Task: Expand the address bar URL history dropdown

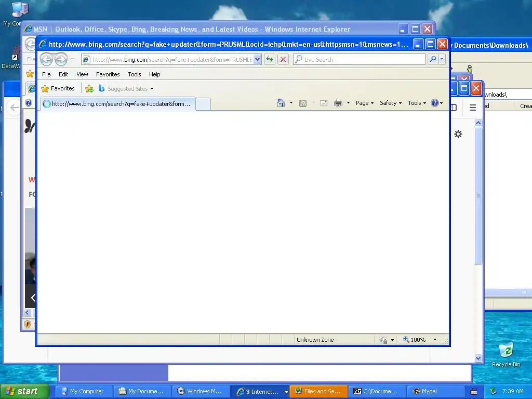Action: [x=257, y=60]
